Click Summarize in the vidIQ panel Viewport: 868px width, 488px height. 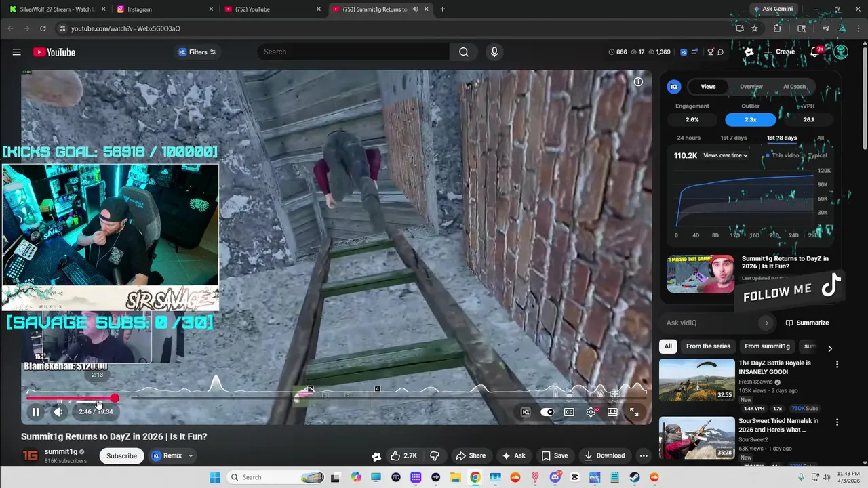pyautogui.click(x=807, y=323)
